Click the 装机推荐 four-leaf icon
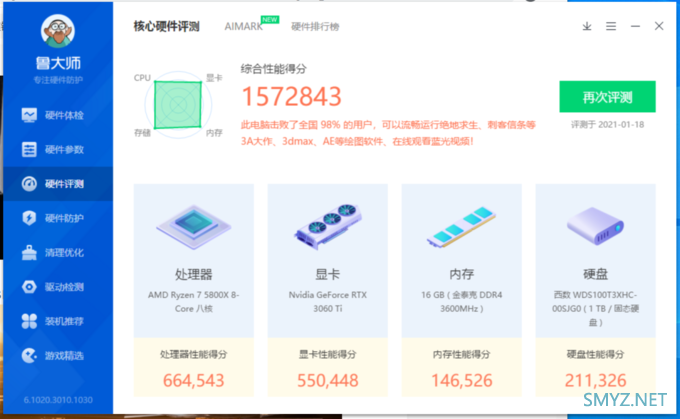The image size is (680, 419). [29, 321]
